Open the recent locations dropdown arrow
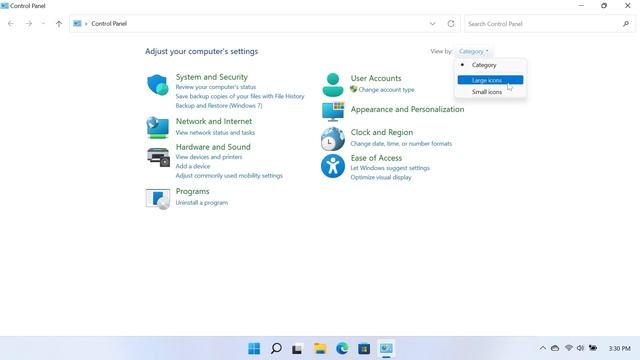Screen dimensions: 640x360 tap(43, 24)
